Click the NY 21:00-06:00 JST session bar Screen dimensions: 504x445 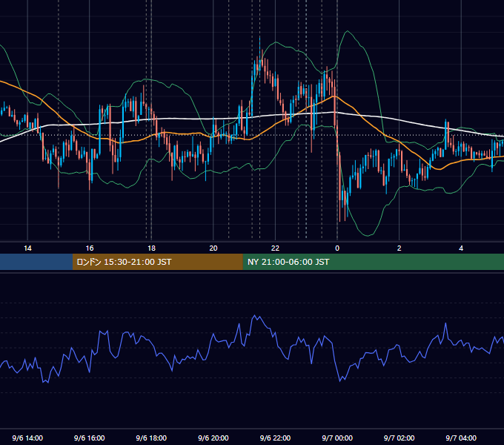point(373,262)
